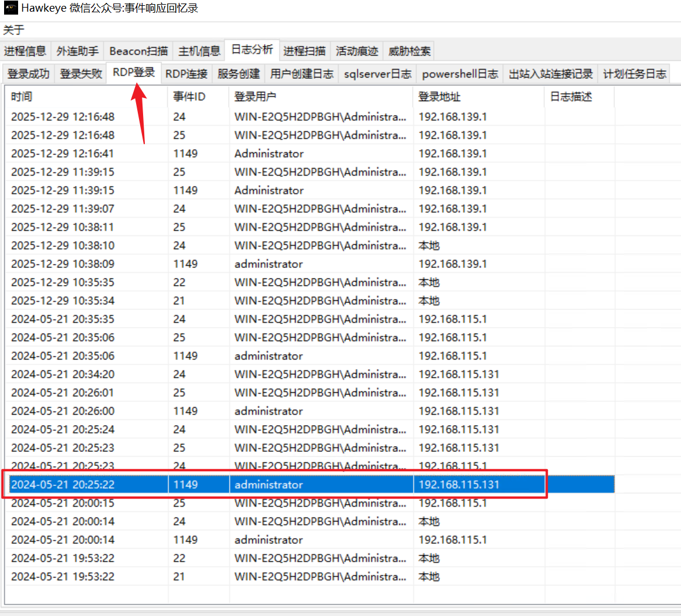Open the 进程扫描 tab

[304, 51]
